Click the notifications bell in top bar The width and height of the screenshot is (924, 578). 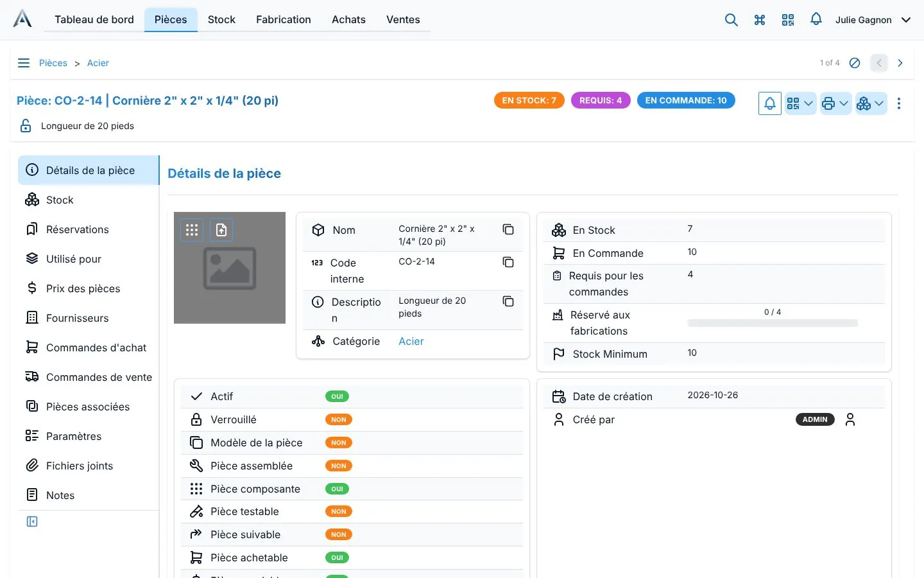tap(816, 19)
